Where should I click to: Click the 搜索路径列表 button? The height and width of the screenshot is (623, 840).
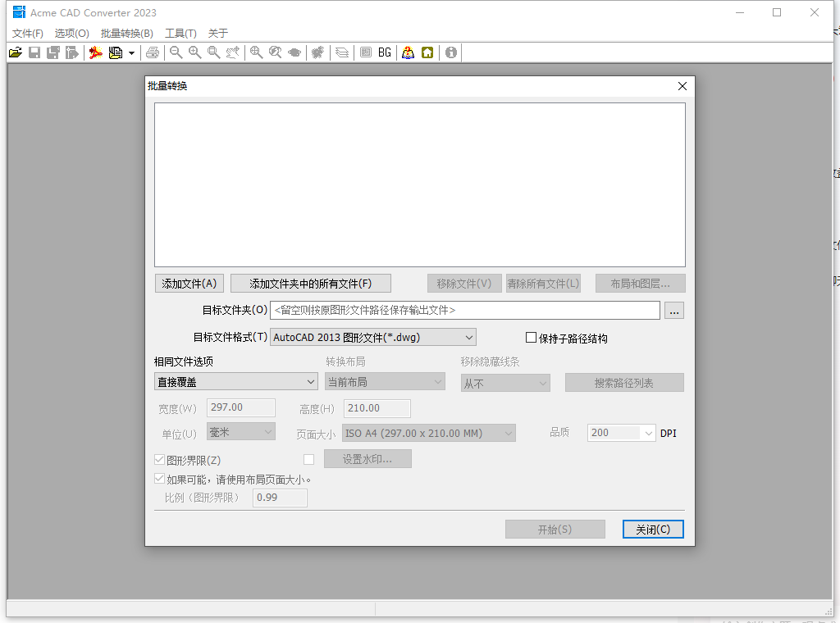click(624, 383)
